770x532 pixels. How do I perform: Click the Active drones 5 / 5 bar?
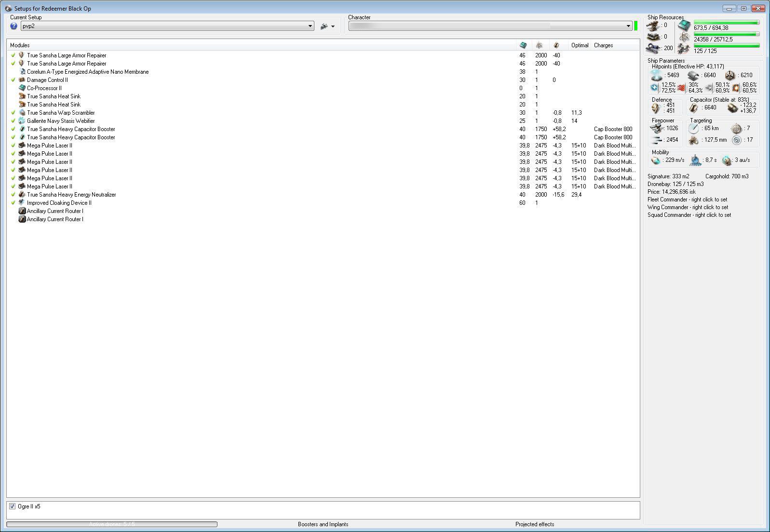[112, 524]
